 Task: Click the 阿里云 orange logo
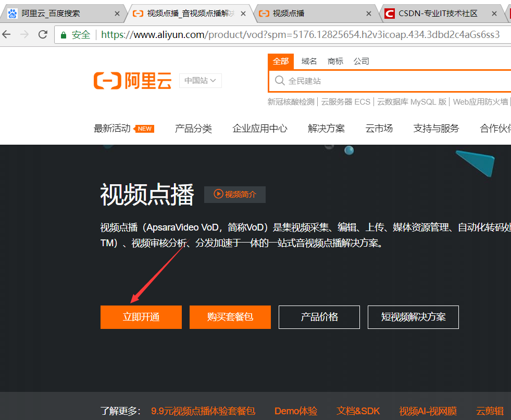(x=132, y=81)
